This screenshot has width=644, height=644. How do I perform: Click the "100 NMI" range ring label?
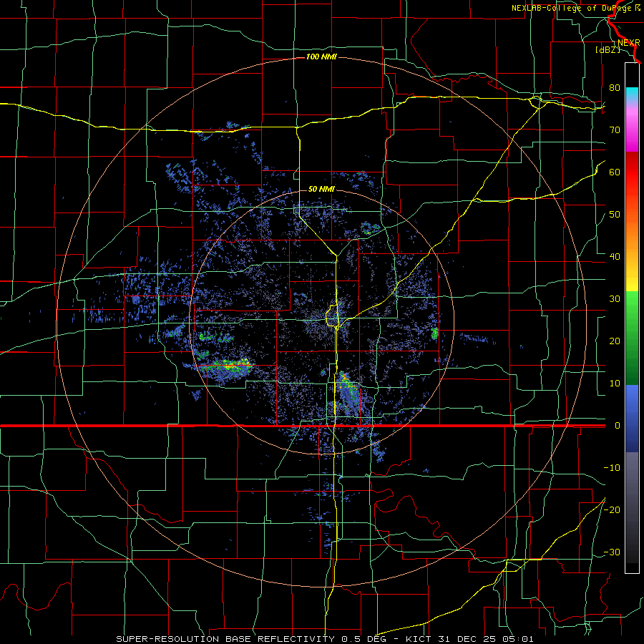tap(321, 57)
